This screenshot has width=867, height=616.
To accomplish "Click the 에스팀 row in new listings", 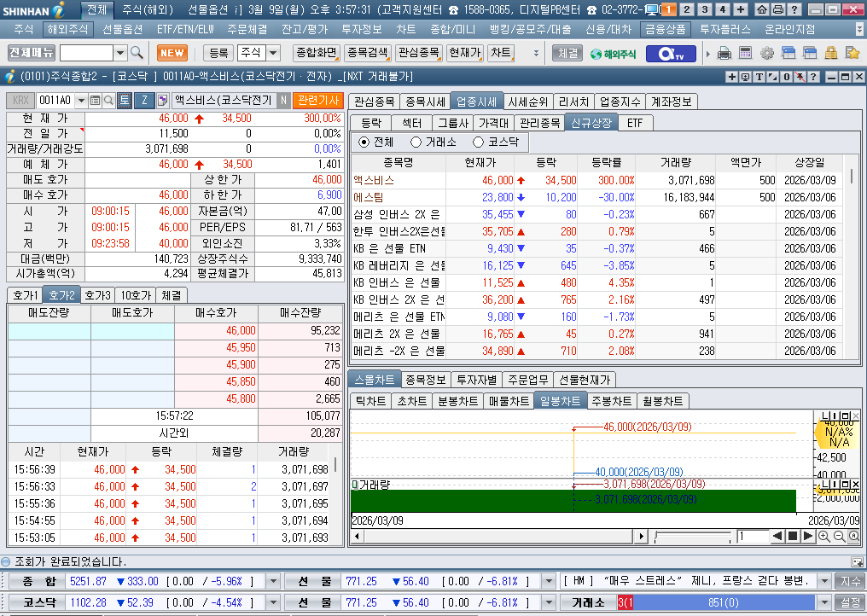I will 597,197.
